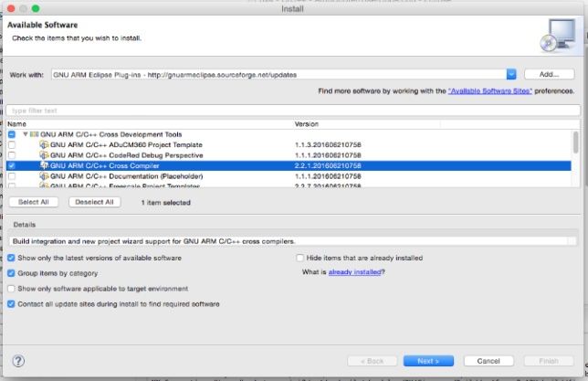This screenshot has width=588, height=381.
Task: Click the Deselect All button
Action: 95,202
